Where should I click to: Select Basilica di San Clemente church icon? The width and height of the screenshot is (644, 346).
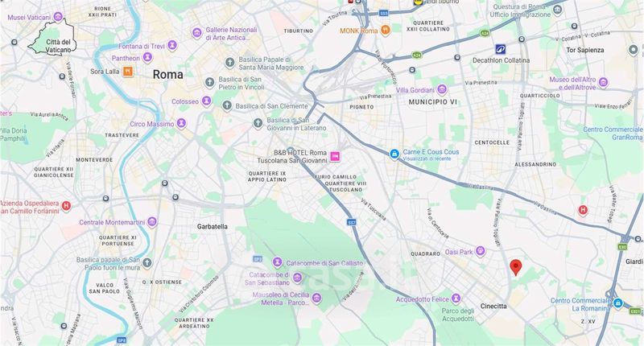(x=227, y=106)
